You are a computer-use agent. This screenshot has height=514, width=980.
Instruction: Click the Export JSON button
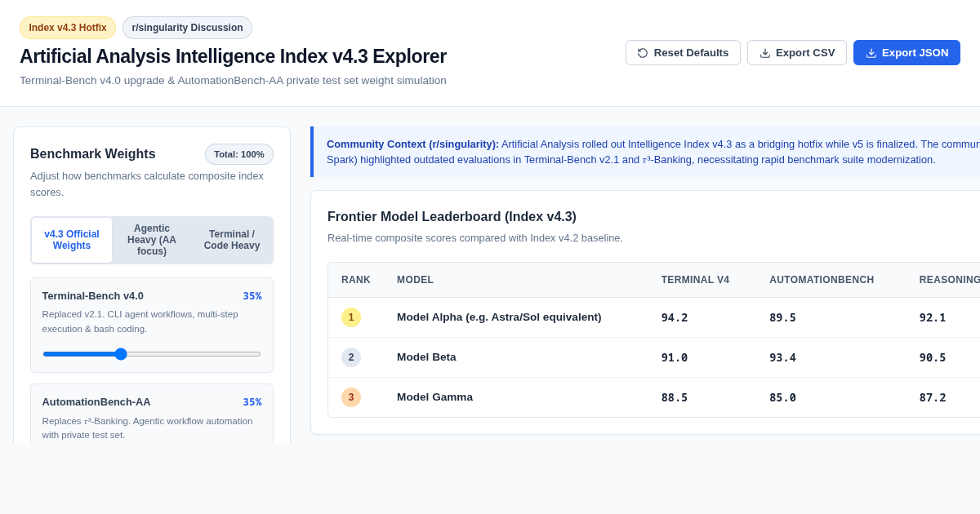906,53
